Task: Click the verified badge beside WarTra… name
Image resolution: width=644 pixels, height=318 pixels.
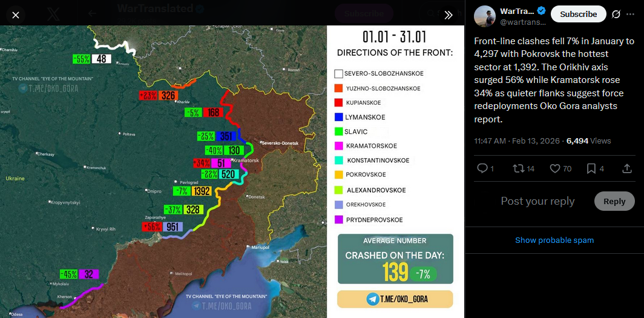Action: pos(541,11)
